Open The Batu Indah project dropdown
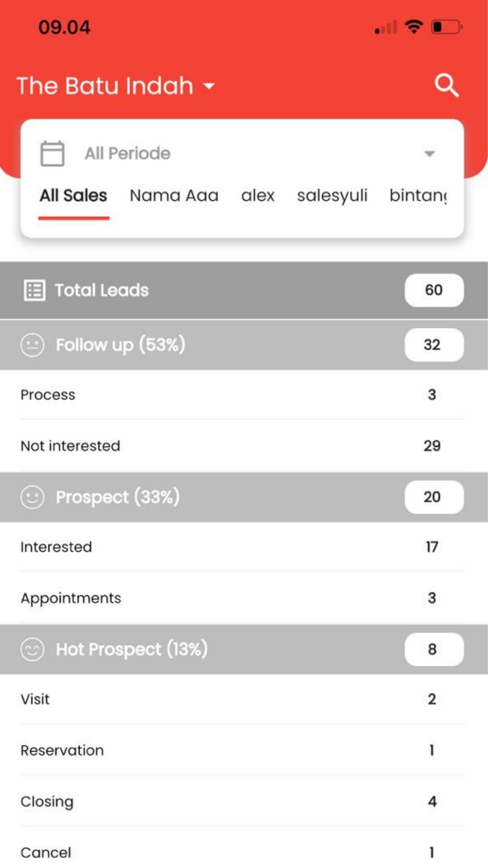This screenshot has height=868, width=488. click(x=116, y=86)
